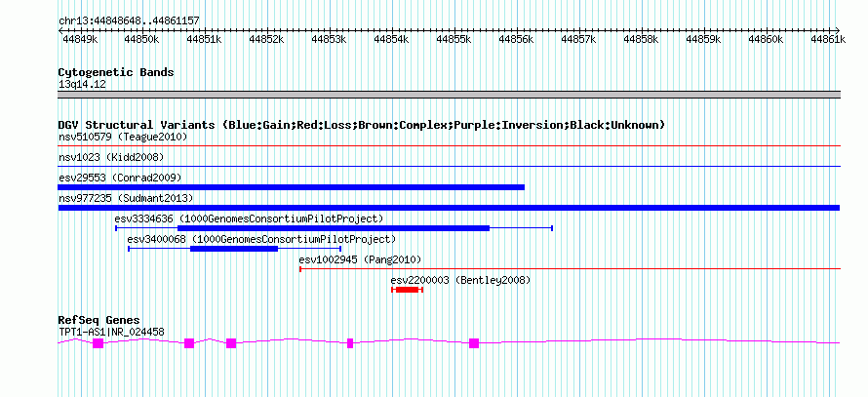868x397 pixels.
Task: Click the Cytogenetic Bands track title
Action: pyautogui.click(x=116, y=72)
